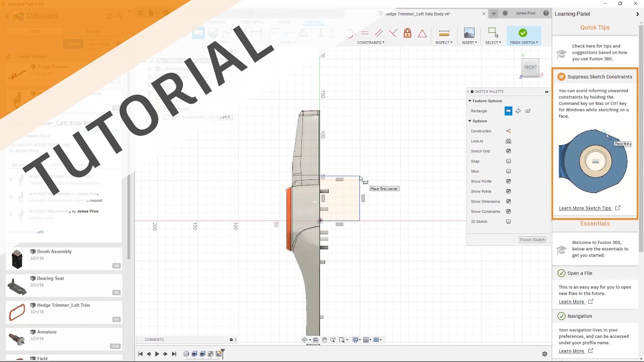Open James Price account menu
The image size is (644, 362).
[x=525, y=14]
